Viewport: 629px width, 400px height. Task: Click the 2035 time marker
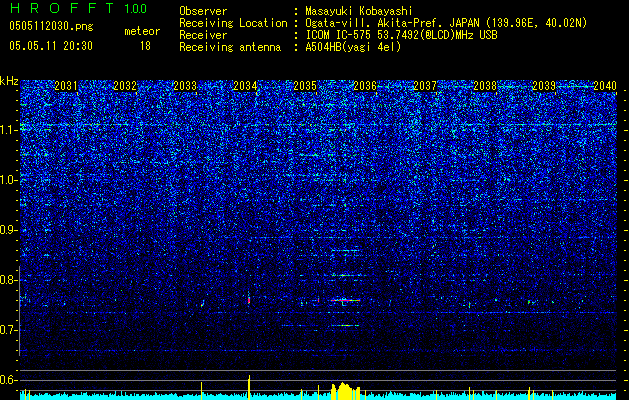[305, 86]
